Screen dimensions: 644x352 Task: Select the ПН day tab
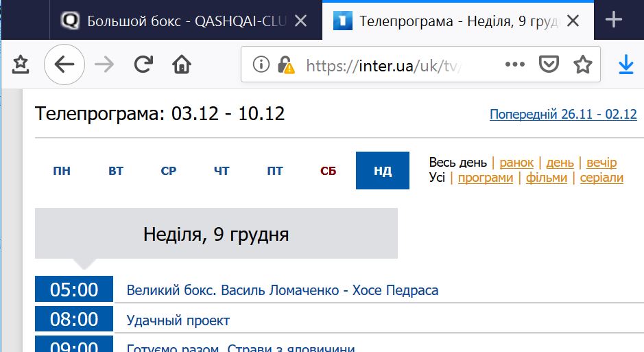pos(62,171)
